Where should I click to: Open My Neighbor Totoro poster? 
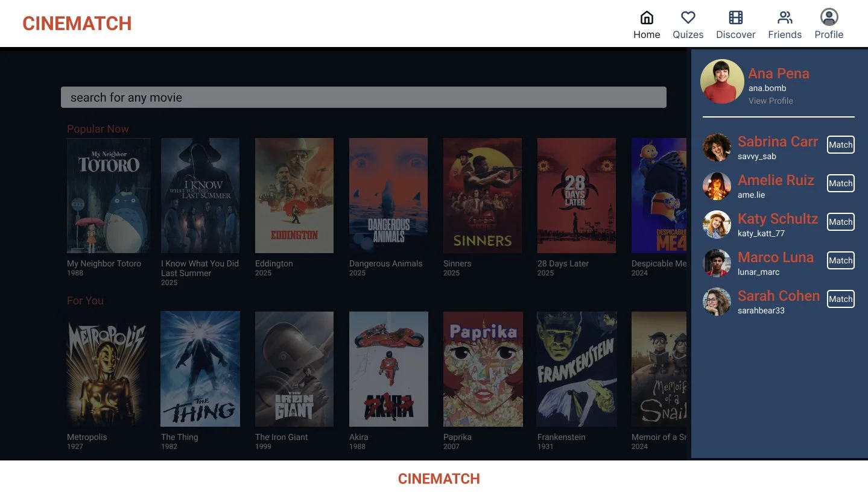point(109,195)
